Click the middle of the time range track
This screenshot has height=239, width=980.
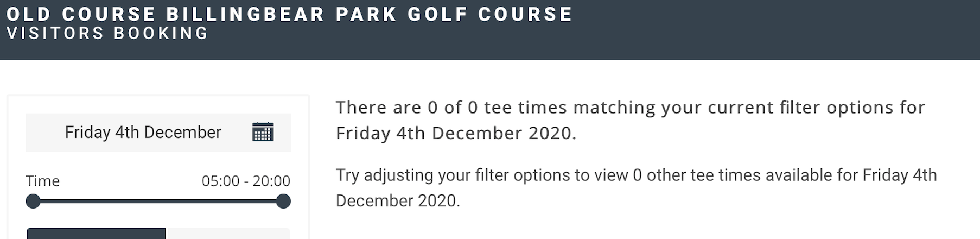pos(158,202)
